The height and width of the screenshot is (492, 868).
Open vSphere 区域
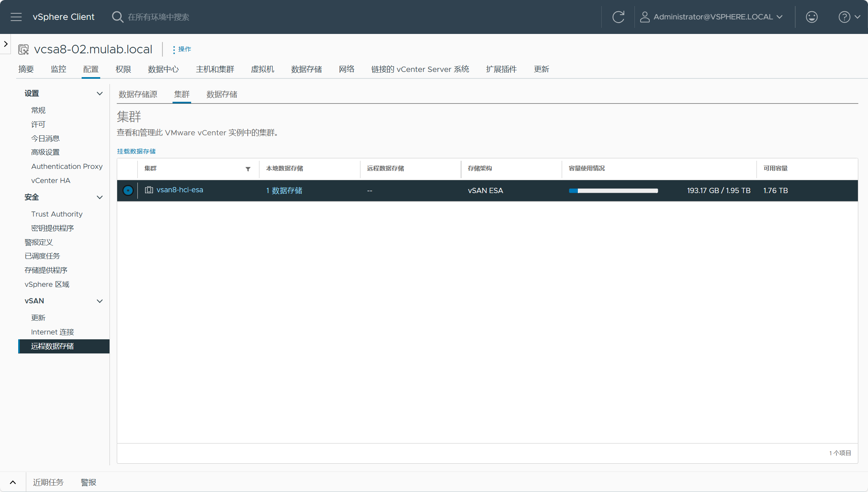click(47, 284)
